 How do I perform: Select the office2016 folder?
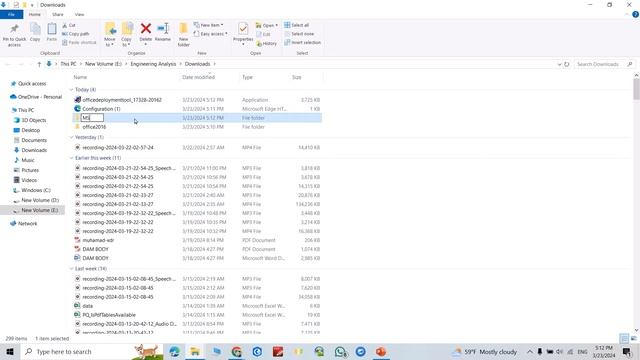click(x=94, y=127)
